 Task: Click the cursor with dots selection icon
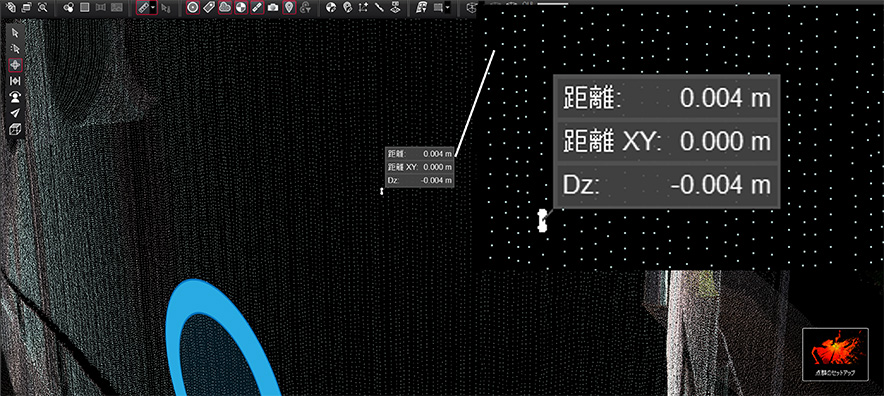point(166,8)
